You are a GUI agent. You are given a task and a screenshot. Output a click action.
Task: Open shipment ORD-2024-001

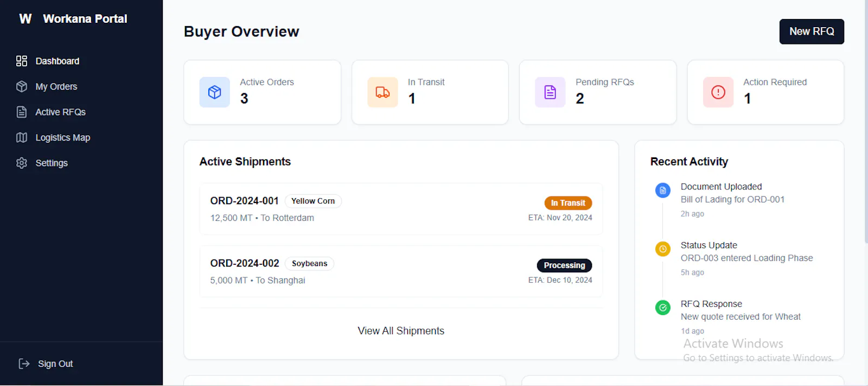(x=401, y=209)
